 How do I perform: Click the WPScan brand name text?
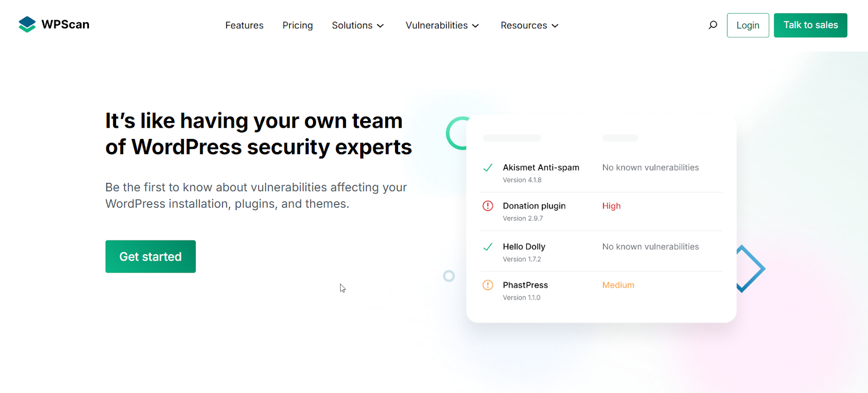[x=66, y=24]
